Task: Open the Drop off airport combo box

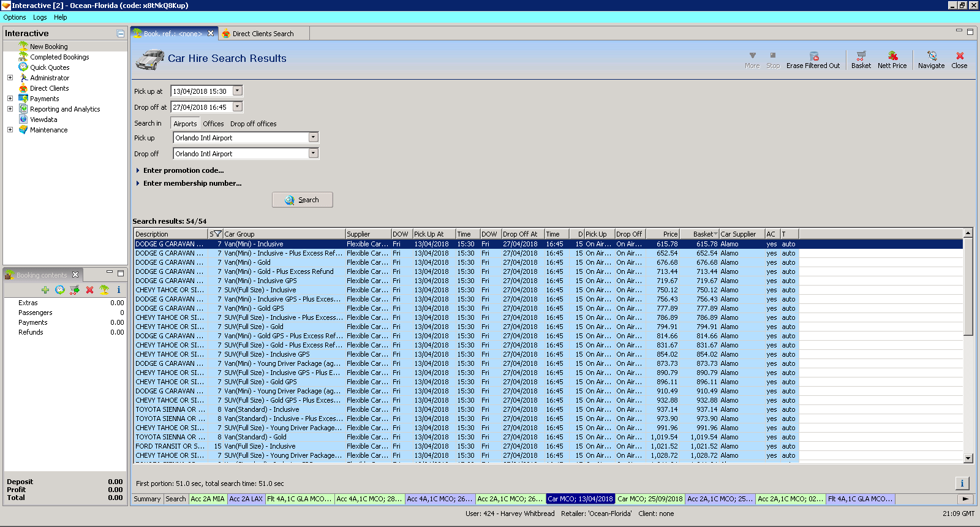Action: click(x=313, y=154)
